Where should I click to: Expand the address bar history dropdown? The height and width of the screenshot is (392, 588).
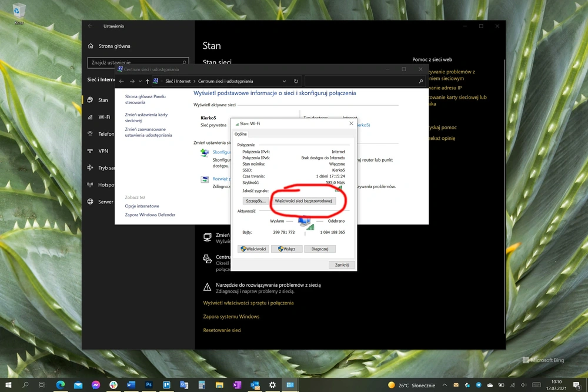click(284, 81)
